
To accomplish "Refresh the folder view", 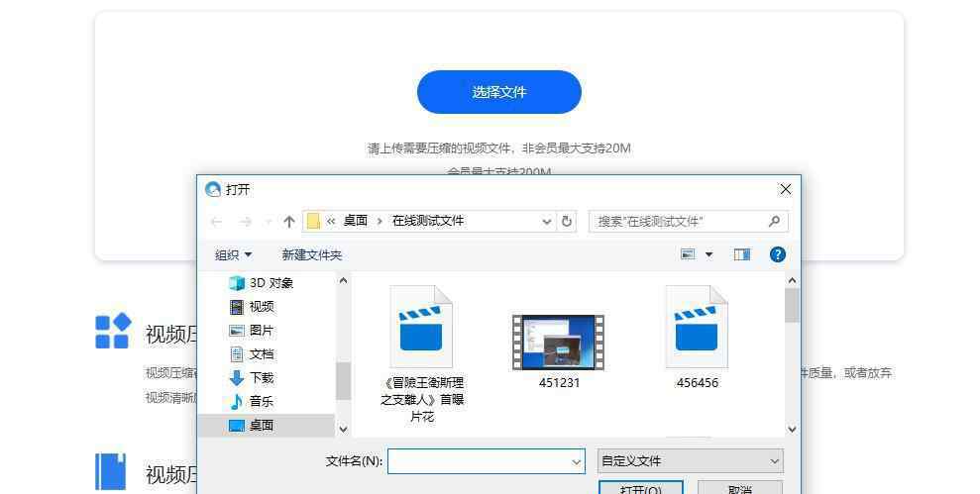I will coord(566,221).
